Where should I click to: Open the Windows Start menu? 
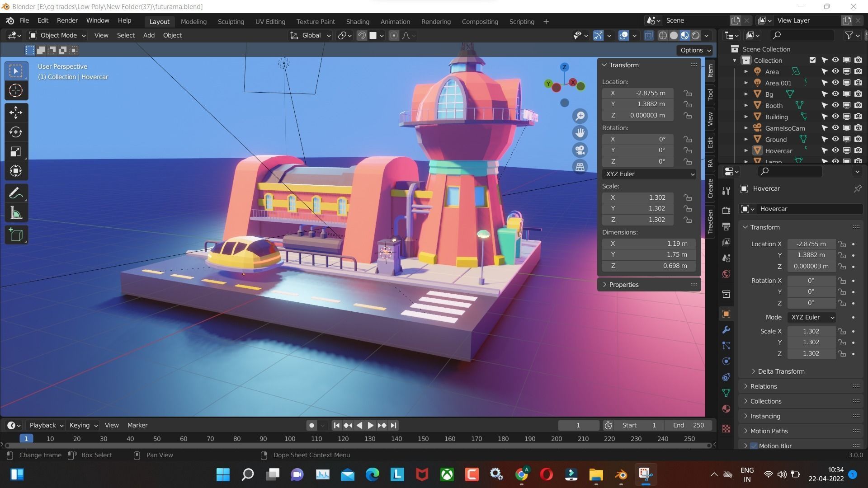(223, 474)
